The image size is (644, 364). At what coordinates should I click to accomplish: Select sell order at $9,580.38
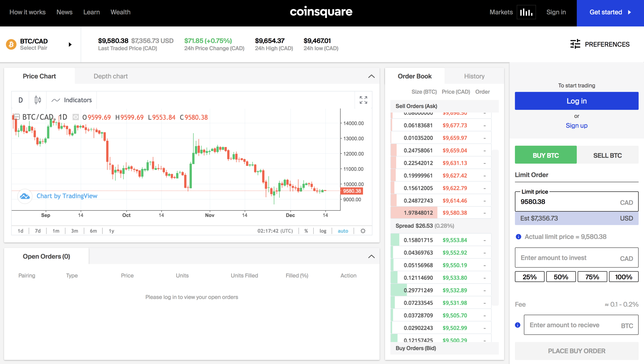coord(441,213)
